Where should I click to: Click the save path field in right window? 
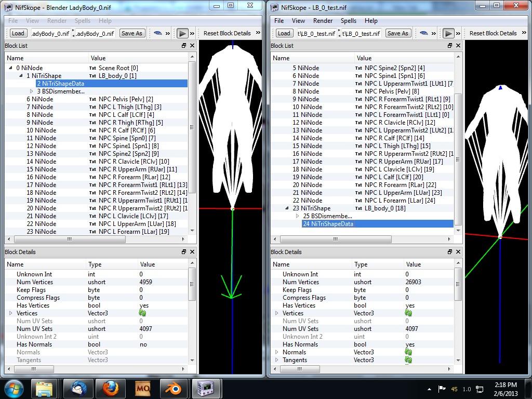(361, 34)
